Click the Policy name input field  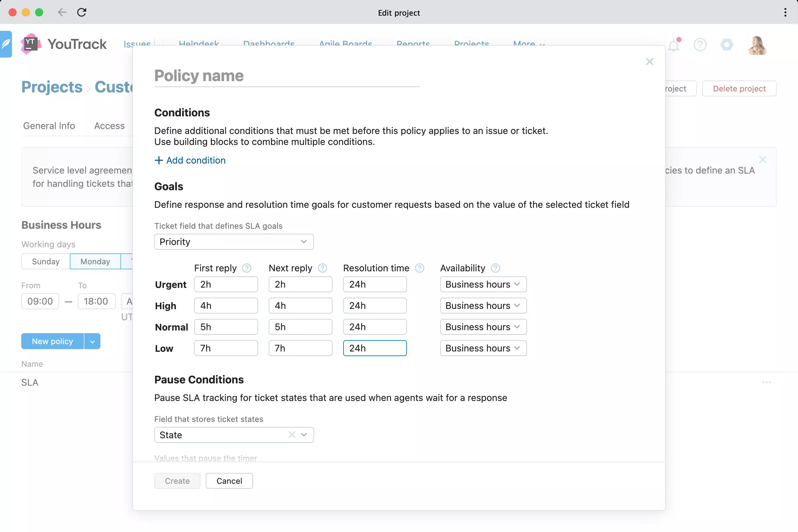coord(287,76)
